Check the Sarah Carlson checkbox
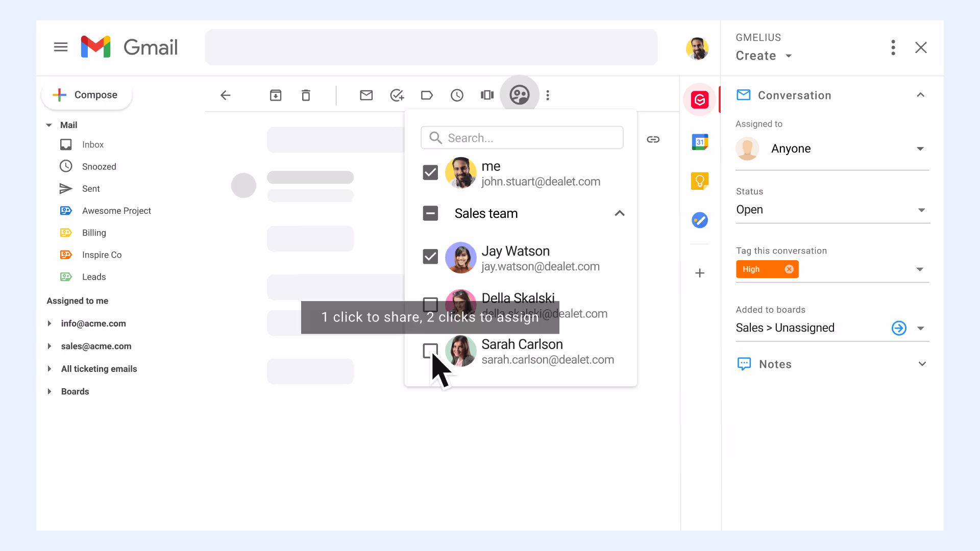 pos(430,351)
